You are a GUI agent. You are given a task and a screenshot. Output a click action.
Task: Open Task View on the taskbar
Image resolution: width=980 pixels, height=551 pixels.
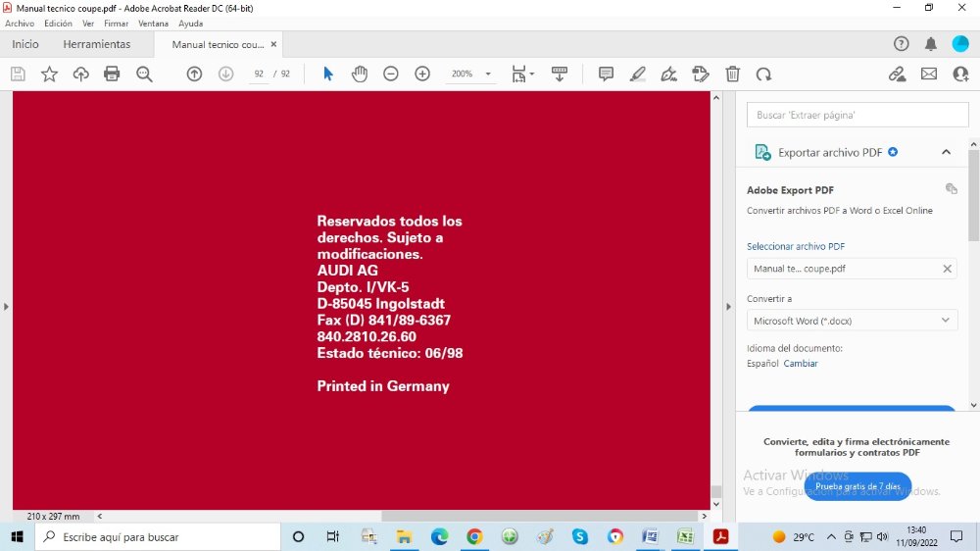[332, 536]
